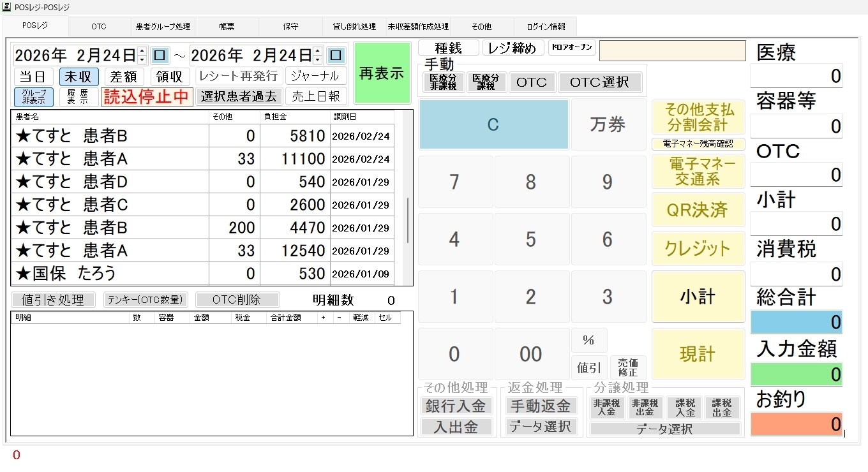868x472 pixels.
Task: Open the start date calendar picker
Action: click(x=160, y=55)
